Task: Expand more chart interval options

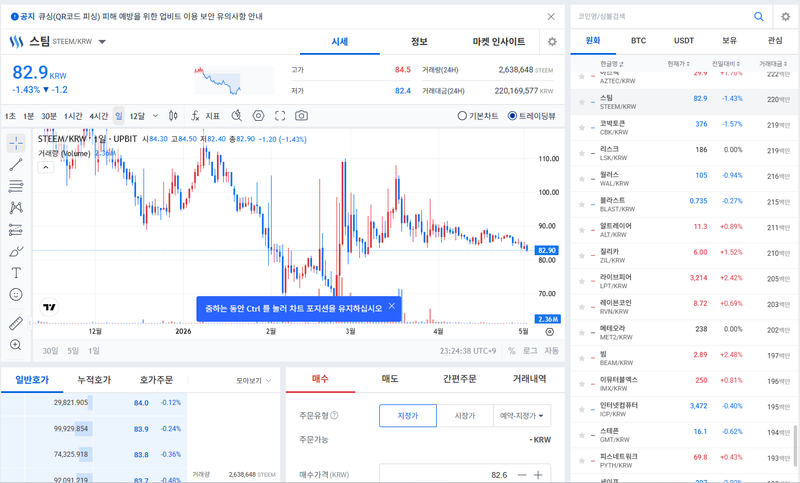Action: click(156, 116)
